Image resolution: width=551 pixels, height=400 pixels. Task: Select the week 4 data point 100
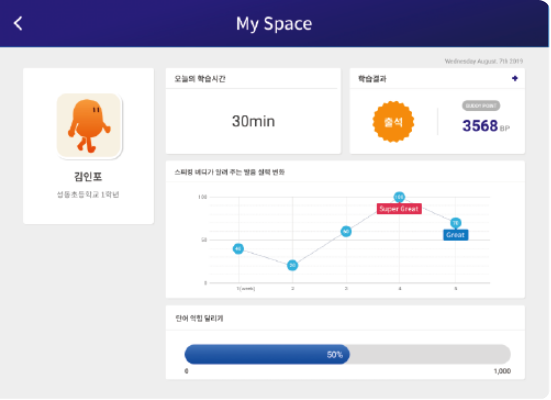point(399,197)
